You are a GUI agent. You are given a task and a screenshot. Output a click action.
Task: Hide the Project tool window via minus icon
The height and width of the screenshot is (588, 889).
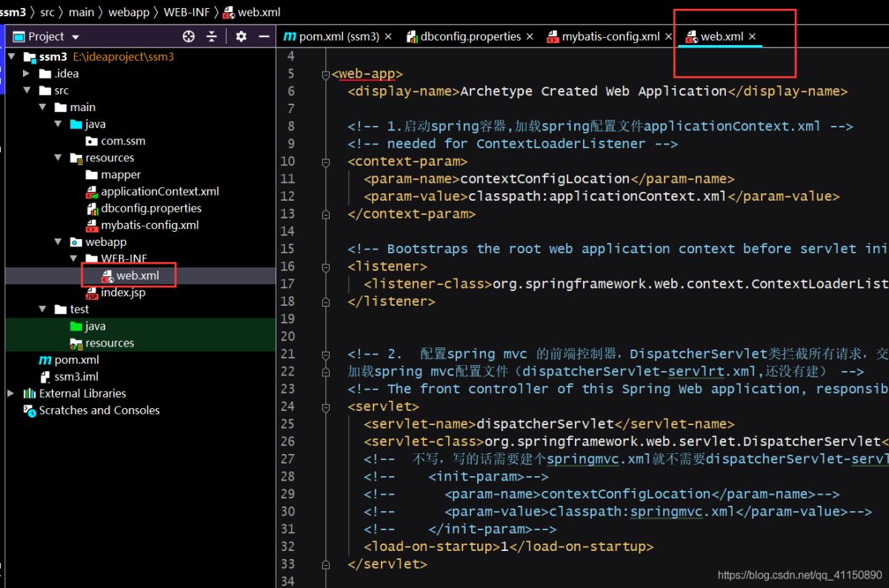264,36
